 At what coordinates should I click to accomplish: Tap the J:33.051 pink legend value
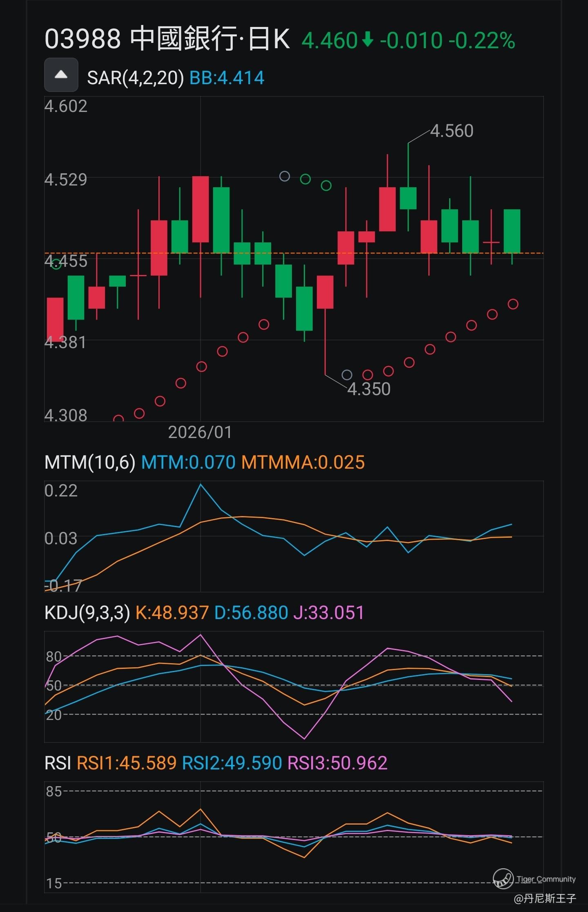pos(328,613)
